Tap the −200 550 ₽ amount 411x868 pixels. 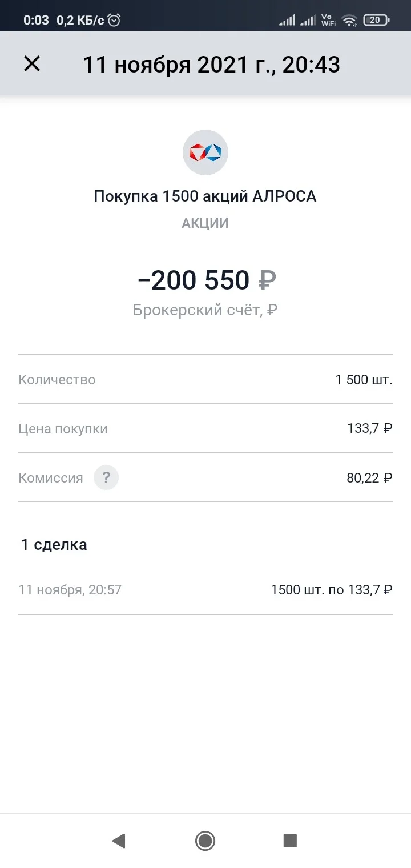coord(207,280)
